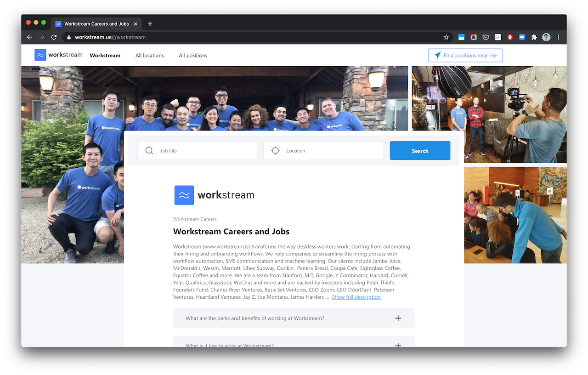Focus the Job title search field
Viewport: 588px width, 375px height.
click(x=198, y=151)
